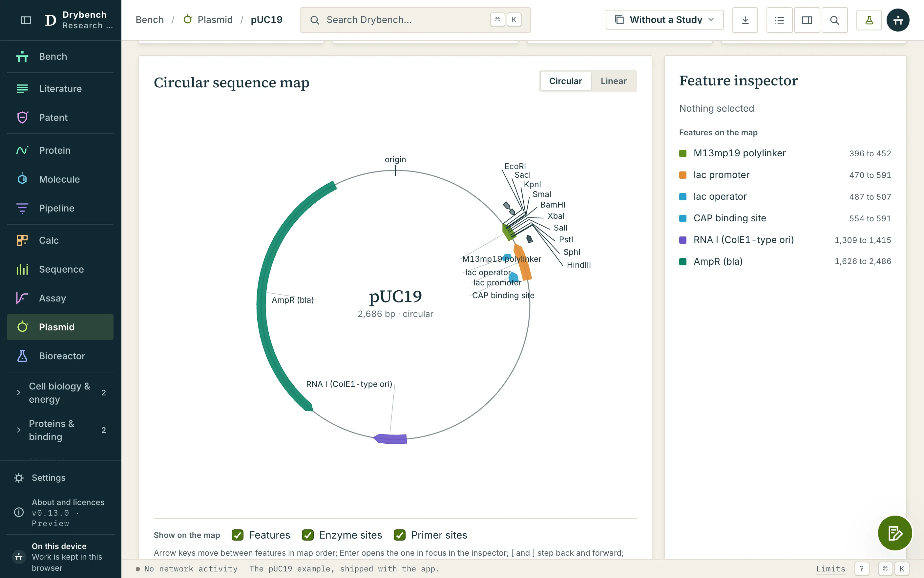
Task: Click the M13mp19 polylinker color swatch
Action: click(683, 153)
